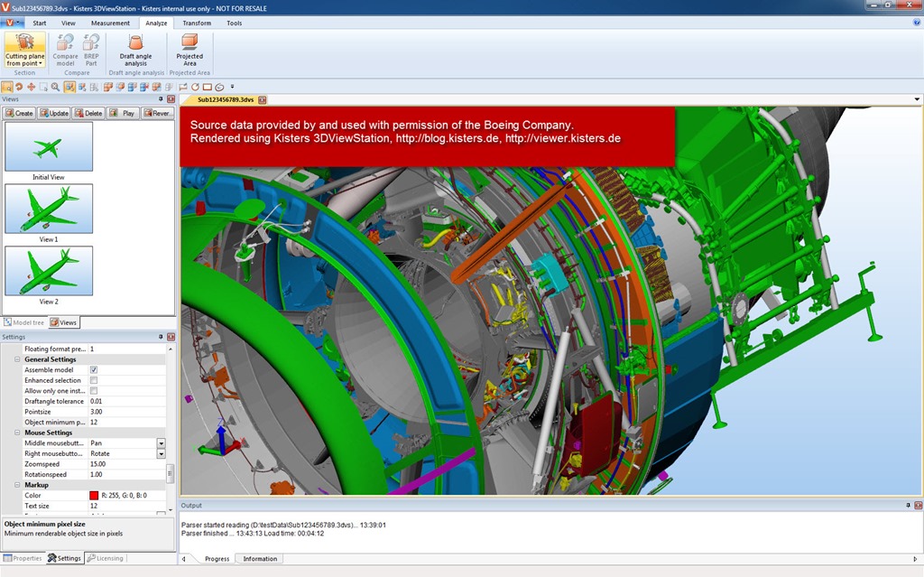The width and height of the screenshot is (924, 577).
Task: Open the View ribbon tab
Action: point(69,23)
